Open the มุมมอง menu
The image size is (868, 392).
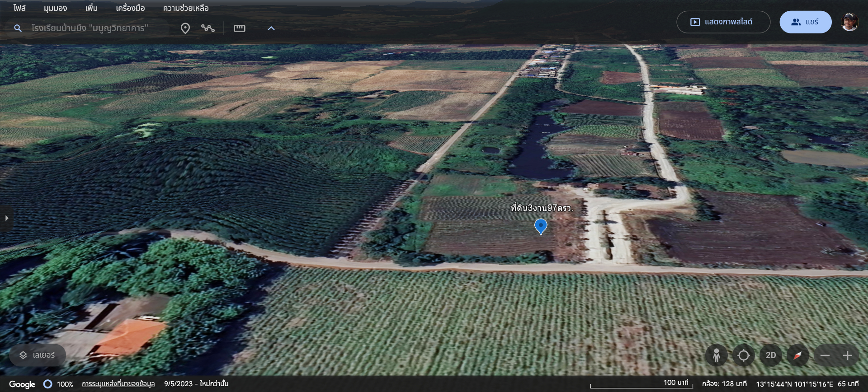pos(55,8)
